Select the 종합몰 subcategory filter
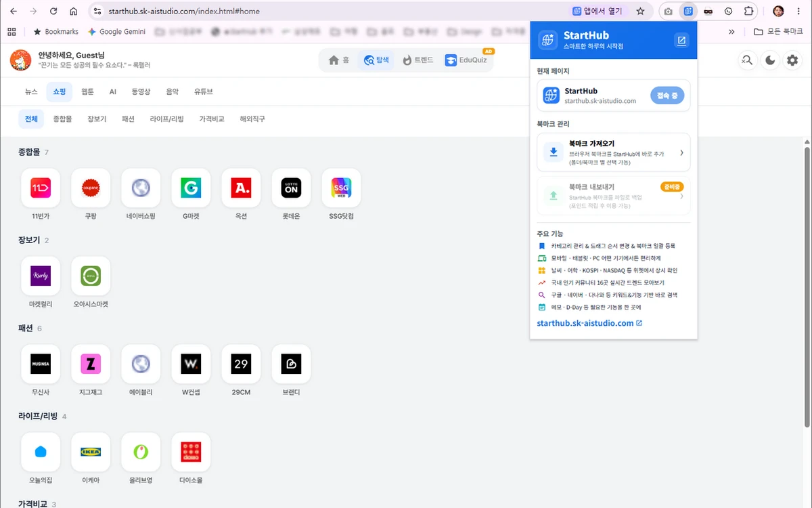This screenshot has width=812, height=508. tap(62, 119)
